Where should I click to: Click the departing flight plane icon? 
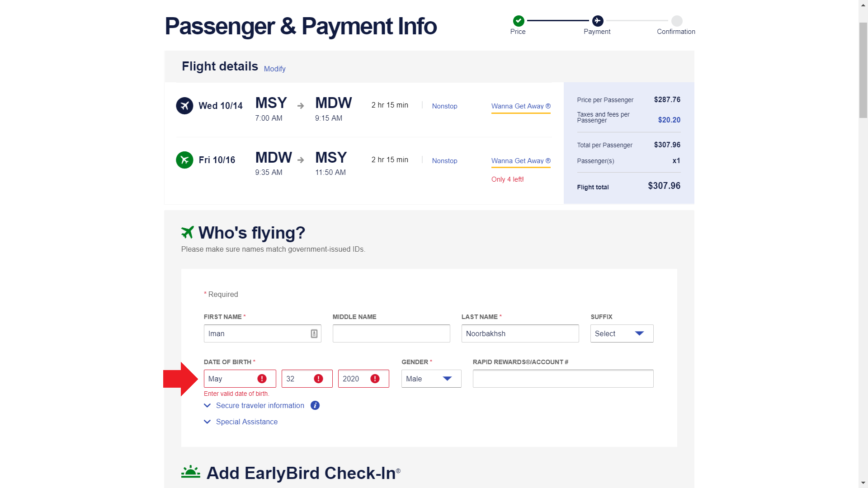pos(184,106)
